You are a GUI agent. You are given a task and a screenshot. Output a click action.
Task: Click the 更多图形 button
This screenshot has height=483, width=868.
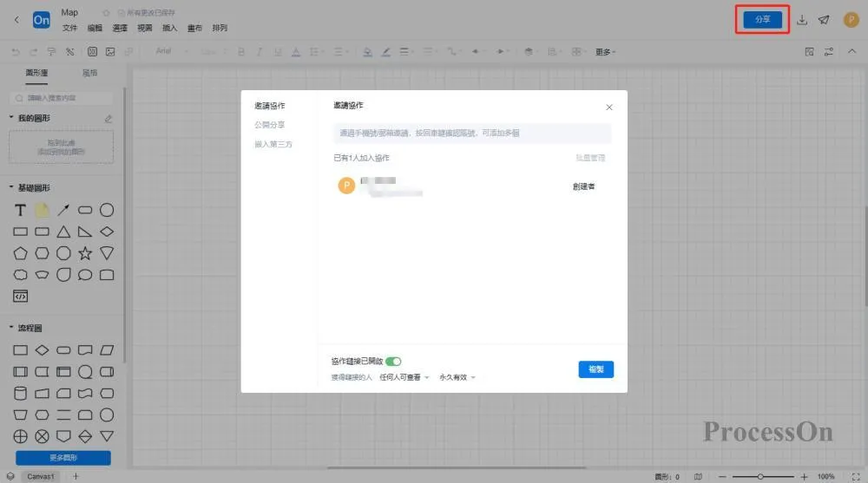point(62,458)
